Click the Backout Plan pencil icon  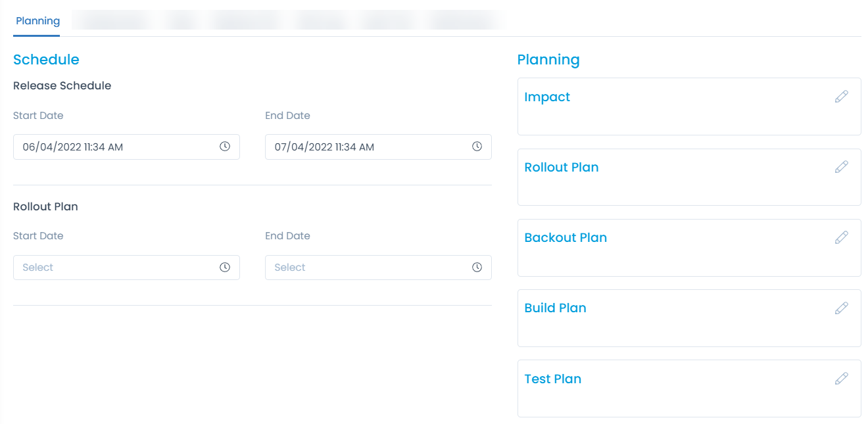click(841, 237)
